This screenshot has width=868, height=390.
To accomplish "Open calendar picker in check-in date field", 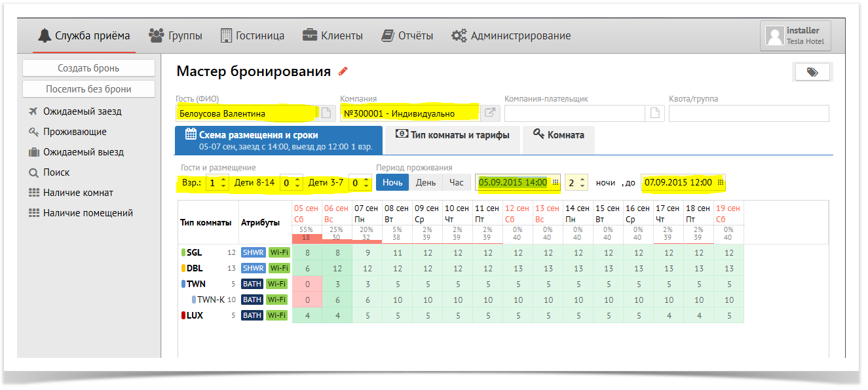I will tap(555, 183).
